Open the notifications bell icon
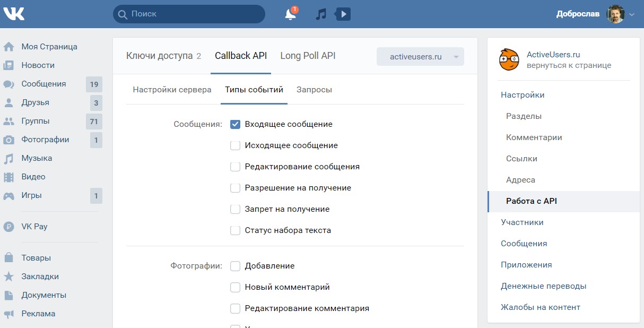 click(291, 14)
